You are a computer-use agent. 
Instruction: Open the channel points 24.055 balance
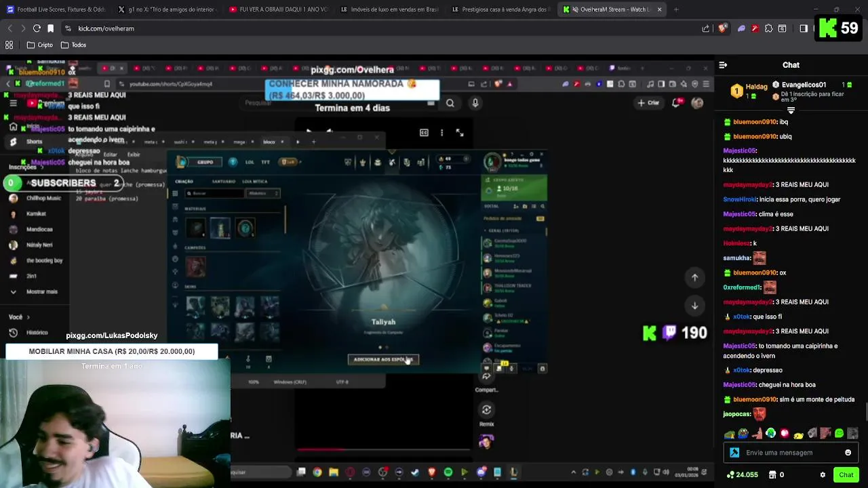tap(742, 475)
